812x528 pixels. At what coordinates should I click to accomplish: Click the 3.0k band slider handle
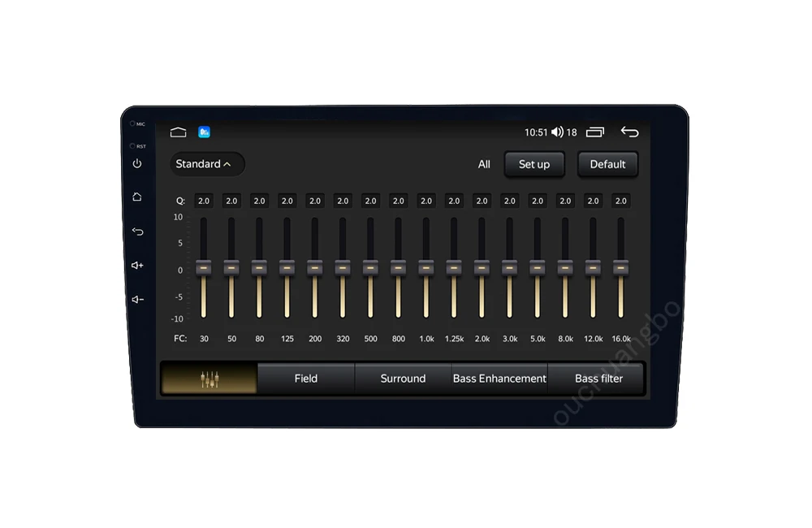pyautogui.click(x=510, y=268)
